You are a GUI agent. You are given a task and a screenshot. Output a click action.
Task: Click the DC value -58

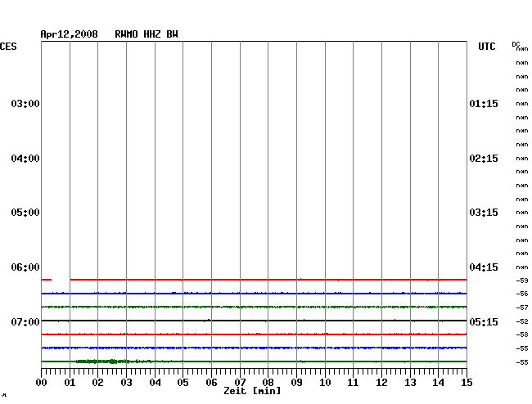click(522, 334)
